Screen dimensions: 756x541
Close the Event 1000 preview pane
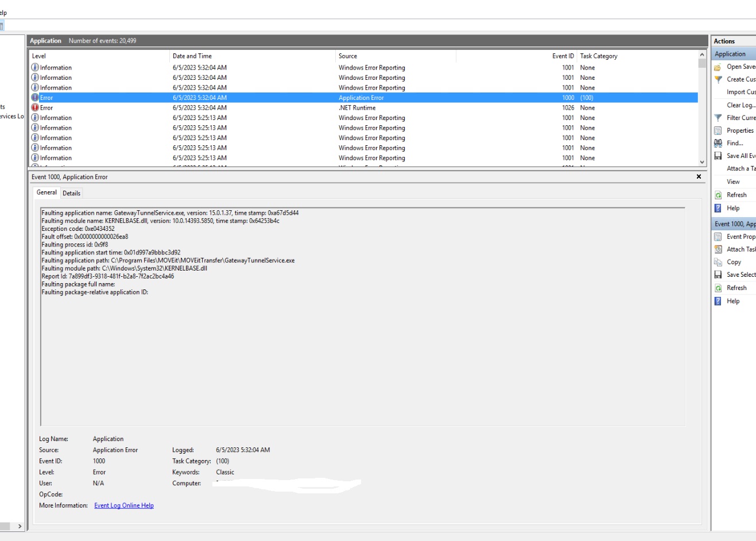[699, 177]
